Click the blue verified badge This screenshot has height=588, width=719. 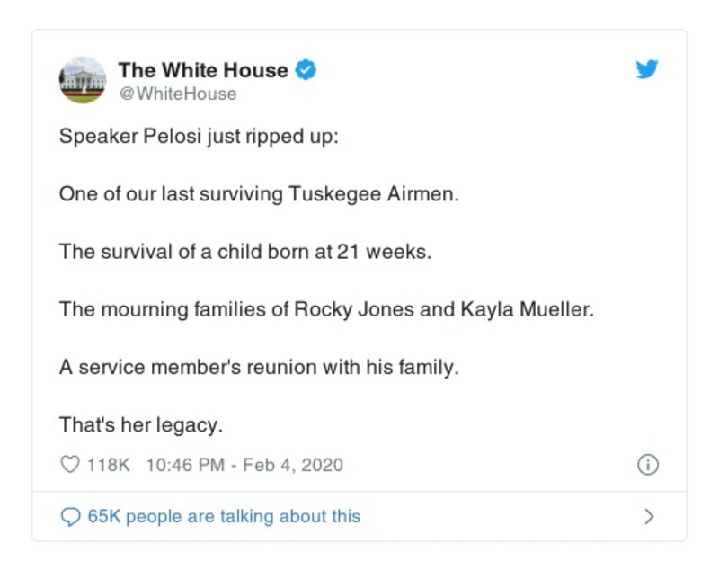click(306, 68)
